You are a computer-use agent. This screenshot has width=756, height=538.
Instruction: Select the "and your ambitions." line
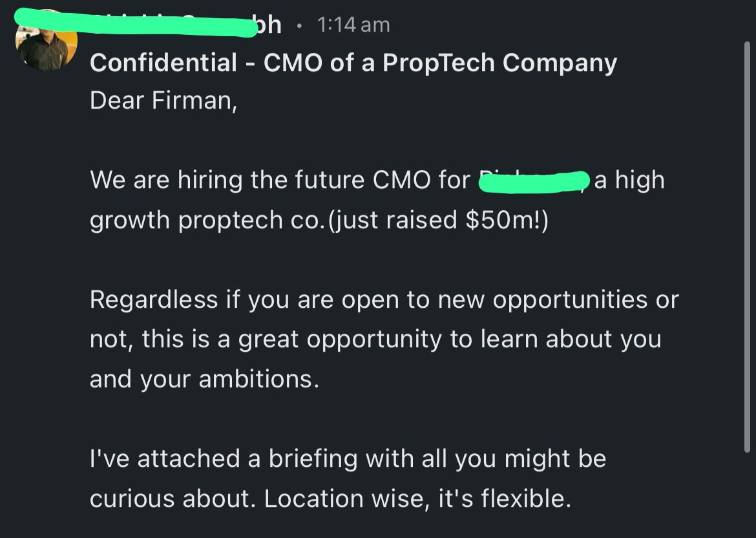tap(204, 379)
